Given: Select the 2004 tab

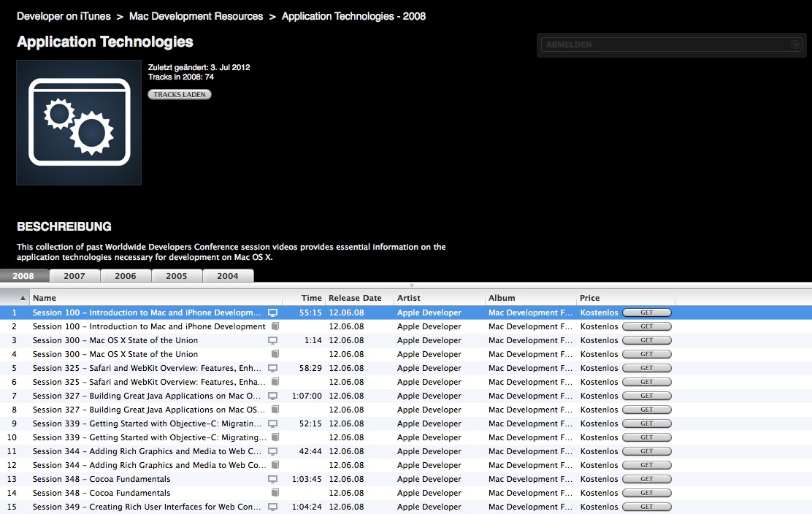Looking at the screenshot, I should point(228,276).
